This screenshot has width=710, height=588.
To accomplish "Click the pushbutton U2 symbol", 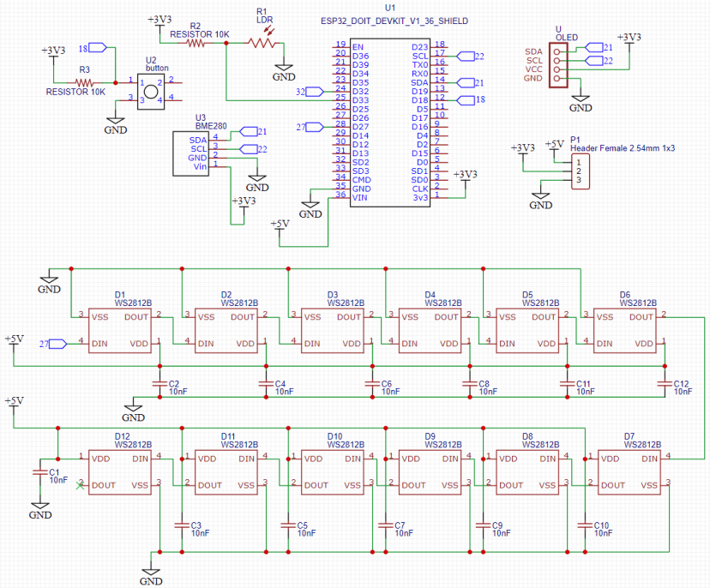I will (153, 89).
